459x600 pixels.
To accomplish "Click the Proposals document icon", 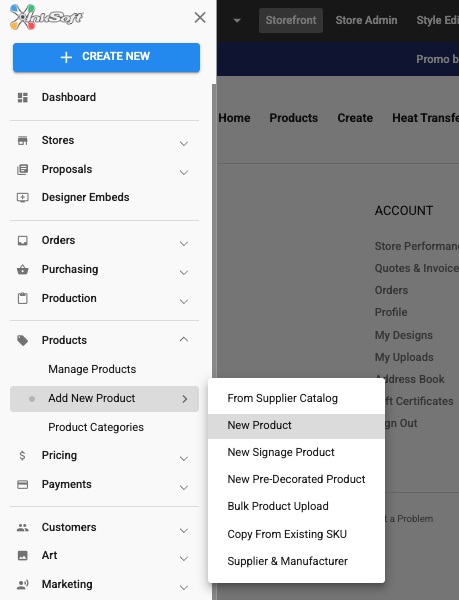I will [23, 169].
